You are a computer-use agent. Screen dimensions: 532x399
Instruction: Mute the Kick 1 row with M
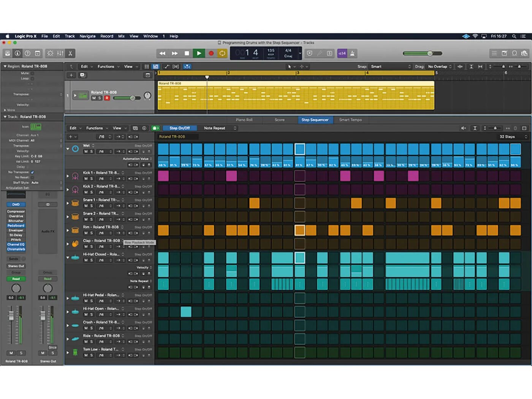pos(86,179)
